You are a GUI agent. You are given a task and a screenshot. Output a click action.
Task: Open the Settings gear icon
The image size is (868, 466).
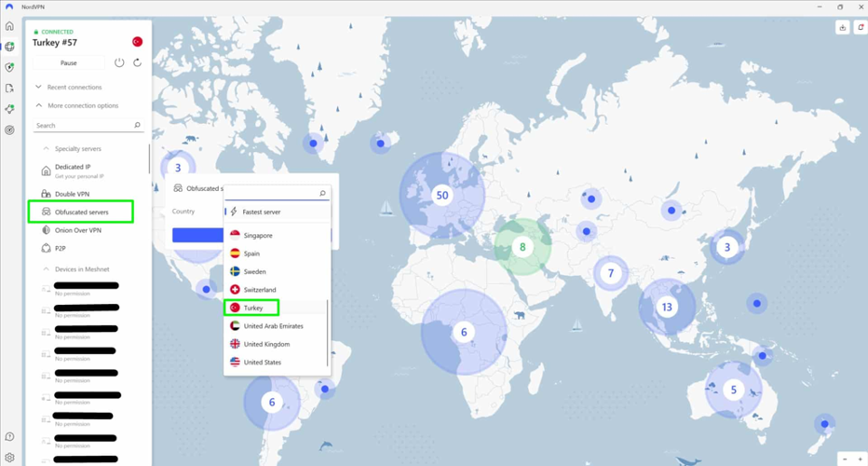(9, 458)
